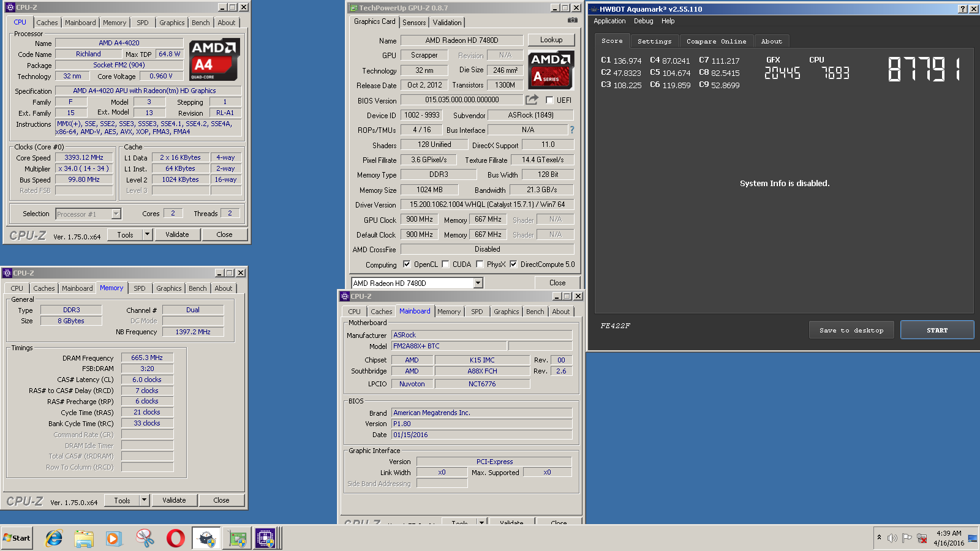Image resolution: width=980 pixels, height=551 pixels.
Task: Click AMD A Series logo in GPU-Z
Action: pyautogui.click(x=551, y=70)
